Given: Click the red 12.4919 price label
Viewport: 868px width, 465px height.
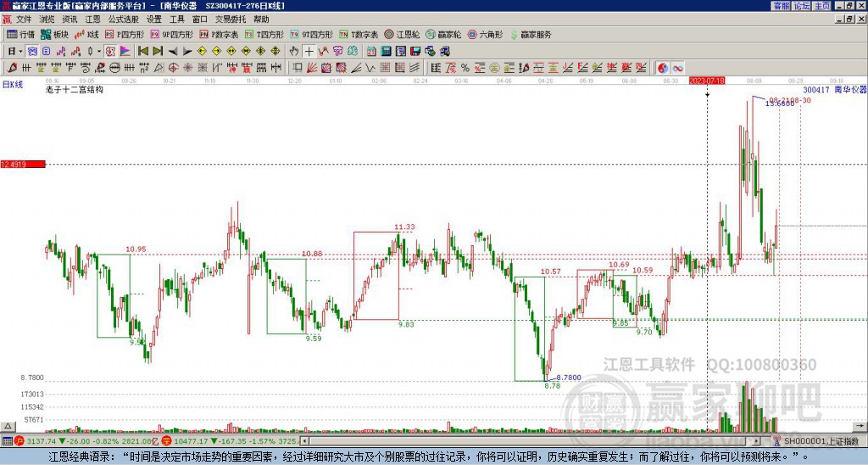Looking at the screenshot, I should [x=23, y=165].
